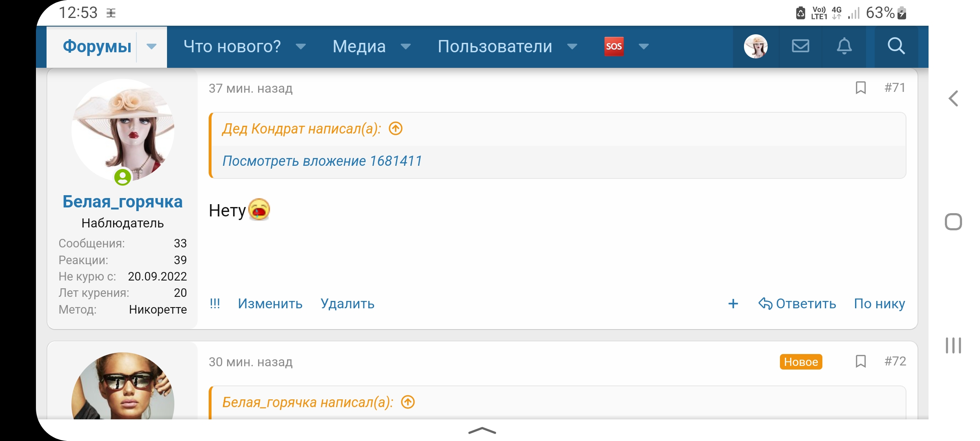Screen dimensions: 980x441
Task: Click Удалить to delete the post
Action: (347, 304)
